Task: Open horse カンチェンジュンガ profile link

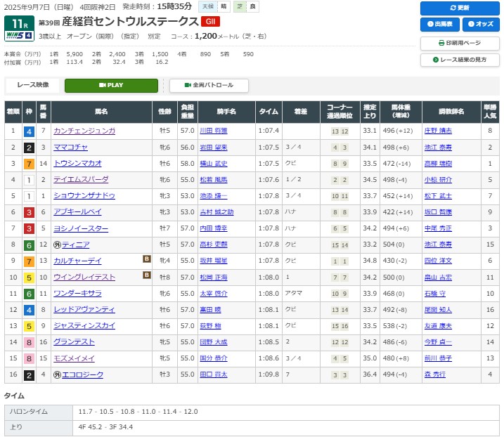Action: pyautogui.click(x=84, y=131)
